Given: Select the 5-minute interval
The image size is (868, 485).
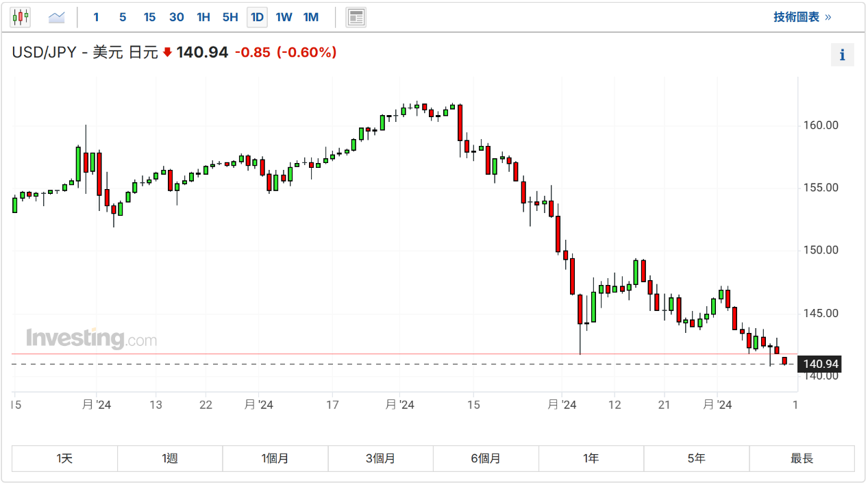Looking at the screenshot, I should [123, 17].
